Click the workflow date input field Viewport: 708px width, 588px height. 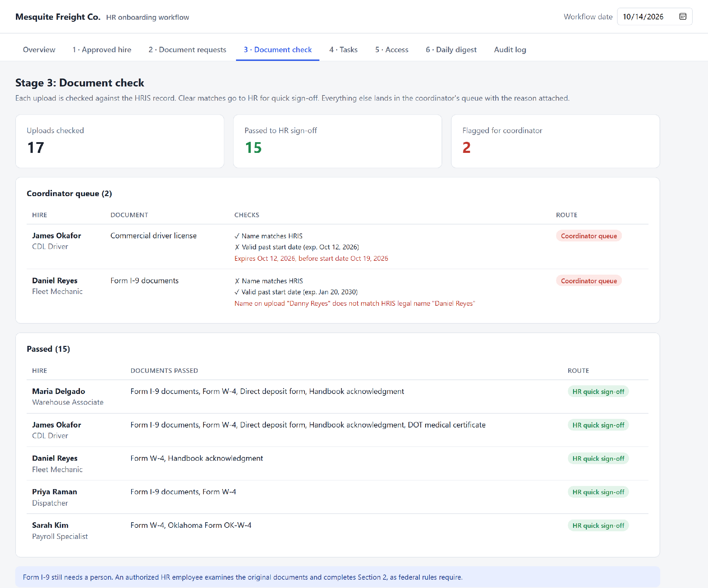coord(654,17)
